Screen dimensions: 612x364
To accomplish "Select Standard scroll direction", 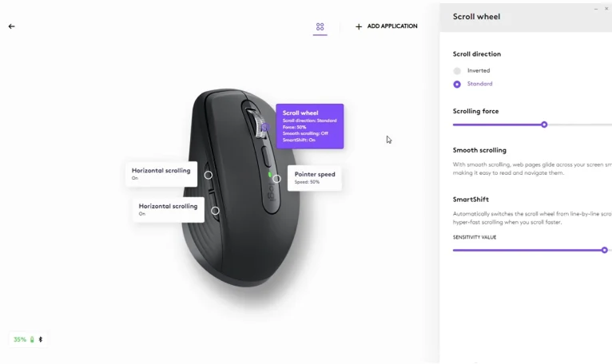I will click(457, 85).
